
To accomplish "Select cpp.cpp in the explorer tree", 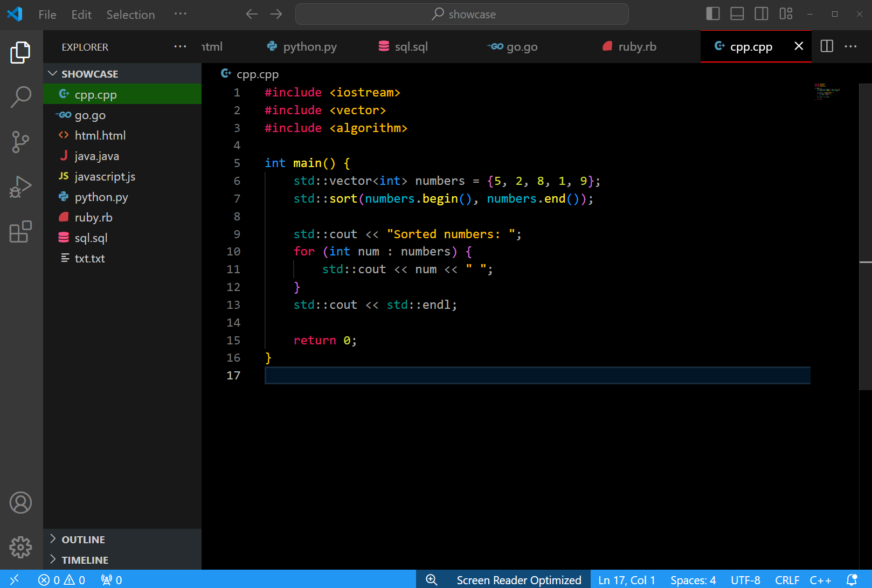I will (x=122, y=94).
